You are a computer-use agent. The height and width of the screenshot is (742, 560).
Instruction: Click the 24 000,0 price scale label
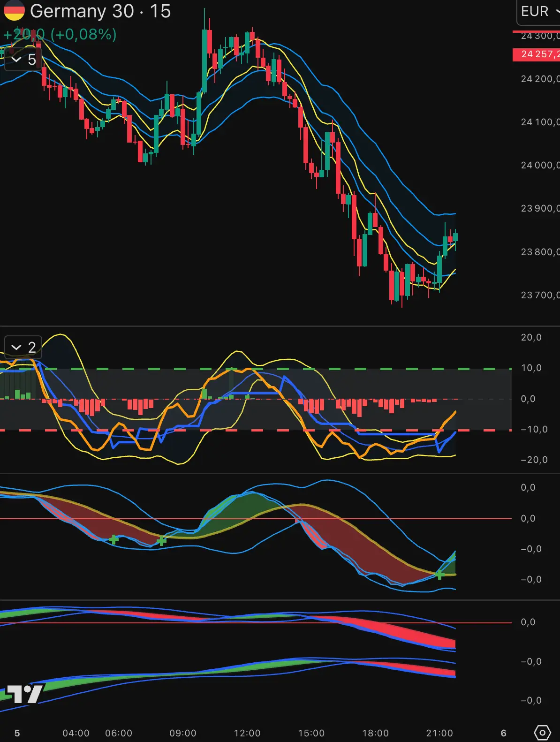[x=539, y=165]
